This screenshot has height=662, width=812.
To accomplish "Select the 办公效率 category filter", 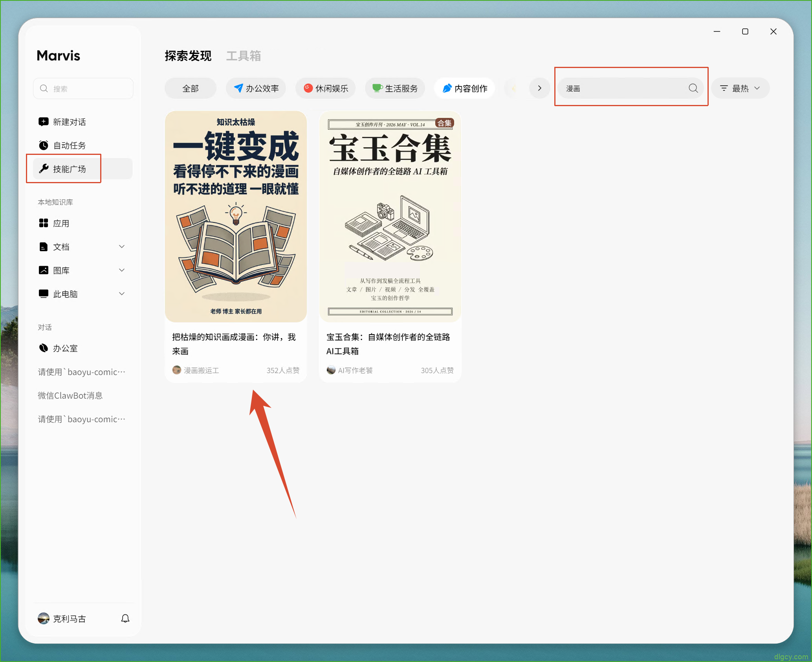I will click(x=256, y=88).
